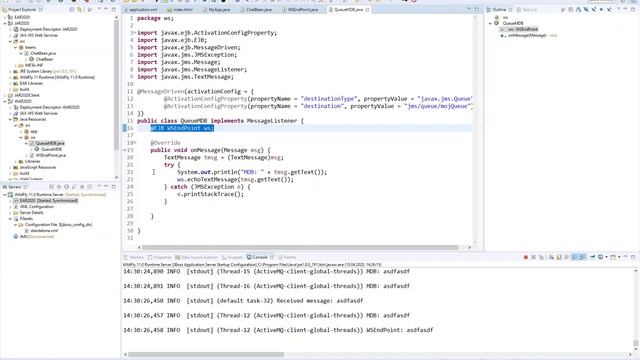
Task: Click the debug server icon in Servers view
Action: pyautogui.click(x=59, y=187)
